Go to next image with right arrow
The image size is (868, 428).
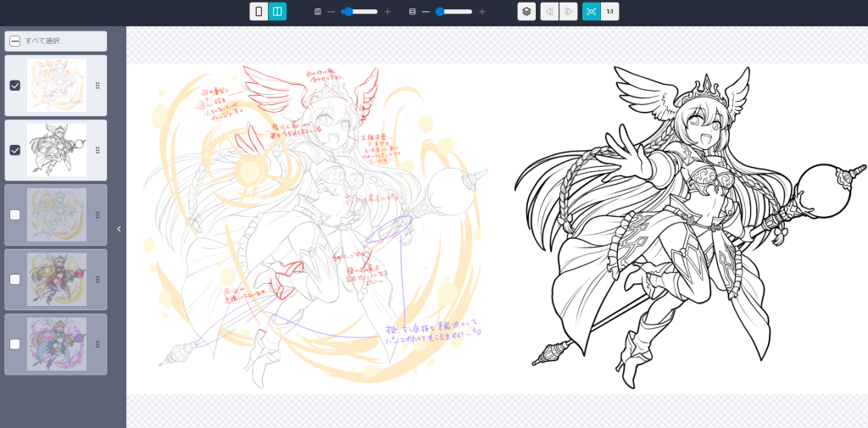569,12
